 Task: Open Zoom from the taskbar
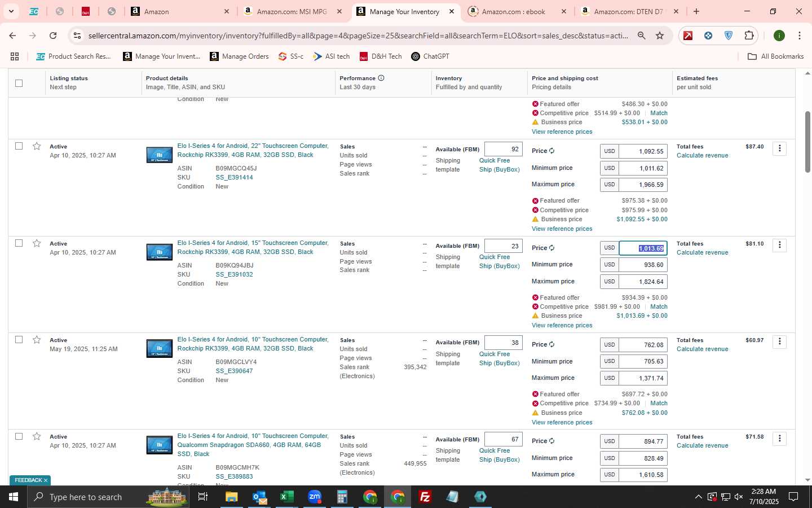315,497
